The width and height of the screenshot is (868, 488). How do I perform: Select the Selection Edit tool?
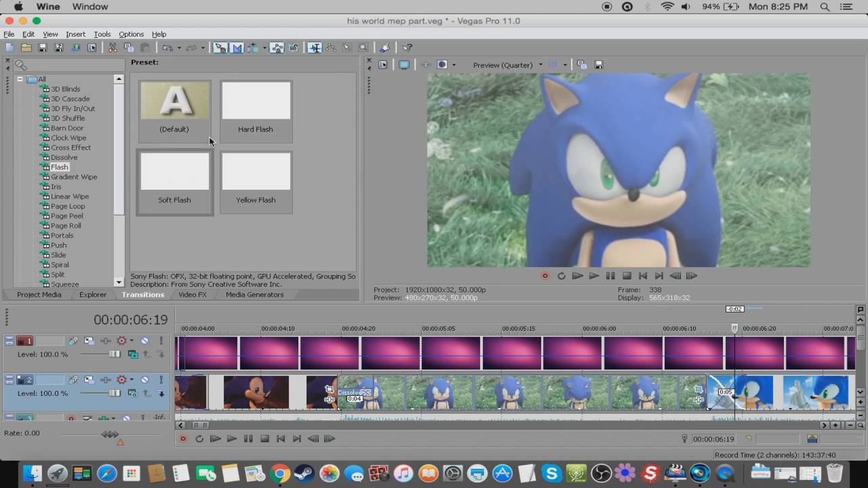(347, 47)
